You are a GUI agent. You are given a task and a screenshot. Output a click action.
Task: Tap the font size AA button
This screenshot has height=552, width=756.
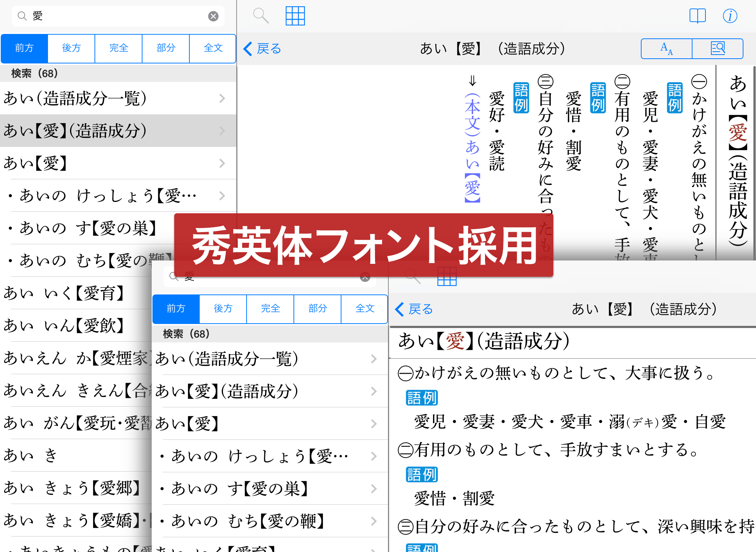click(x=666, y=49)
